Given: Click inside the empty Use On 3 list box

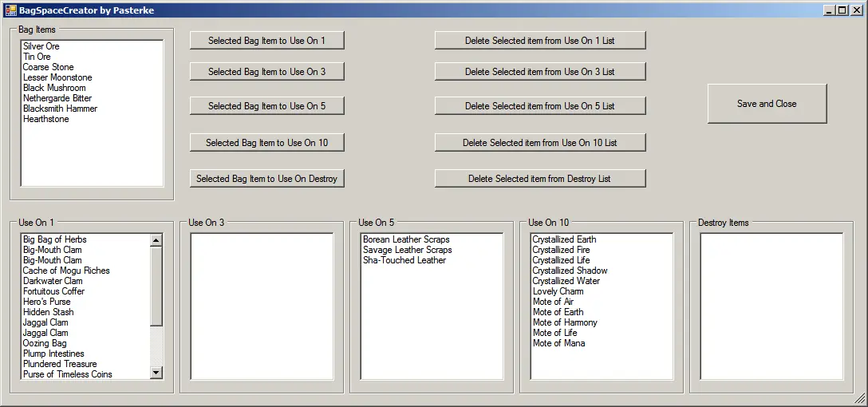Looking at the screenshot, I should coord(262,306).
